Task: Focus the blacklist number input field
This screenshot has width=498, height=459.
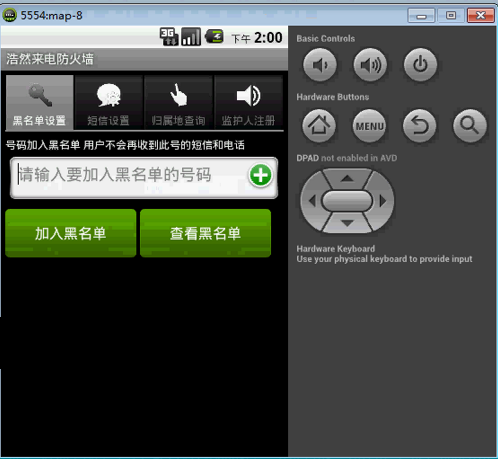Action: click(144, 178)
